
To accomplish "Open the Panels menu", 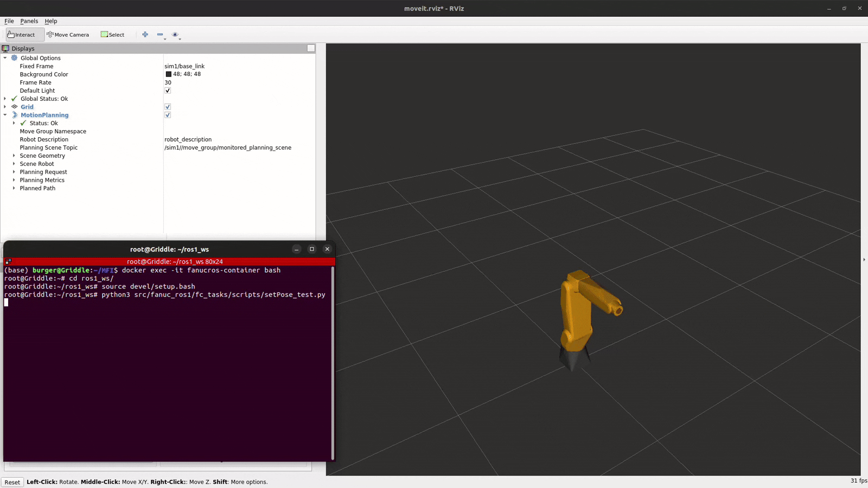I will click(29, 21).
